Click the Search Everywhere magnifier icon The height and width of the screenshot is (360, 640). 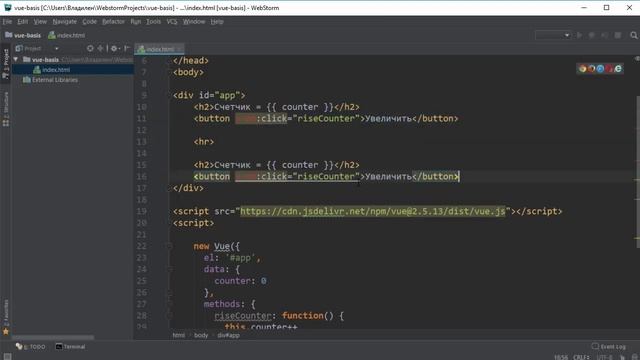633,36
